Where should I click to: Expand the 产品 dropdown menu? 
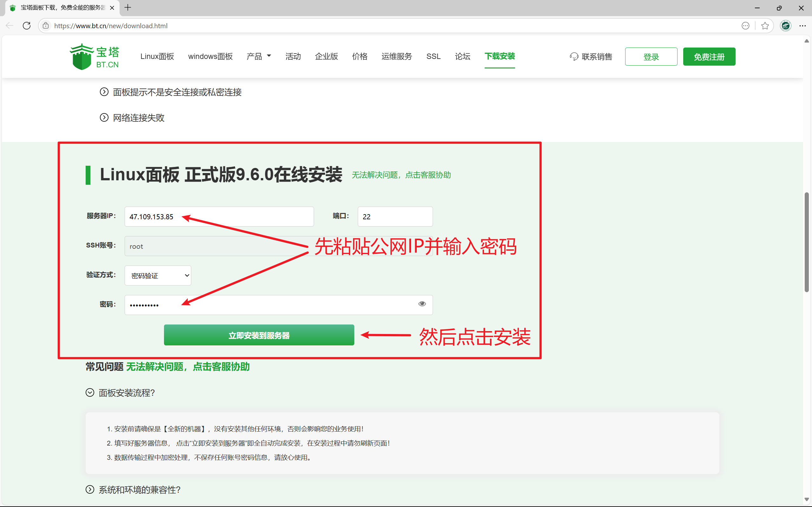259,56
